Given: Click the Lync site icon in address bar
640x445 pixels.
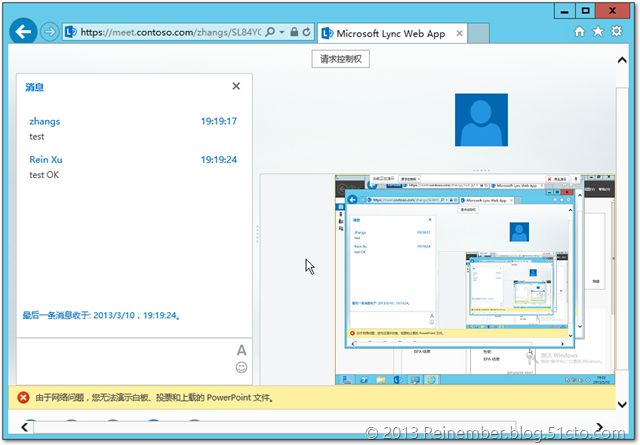Looking at the screenshot, I should pos(71,32).
